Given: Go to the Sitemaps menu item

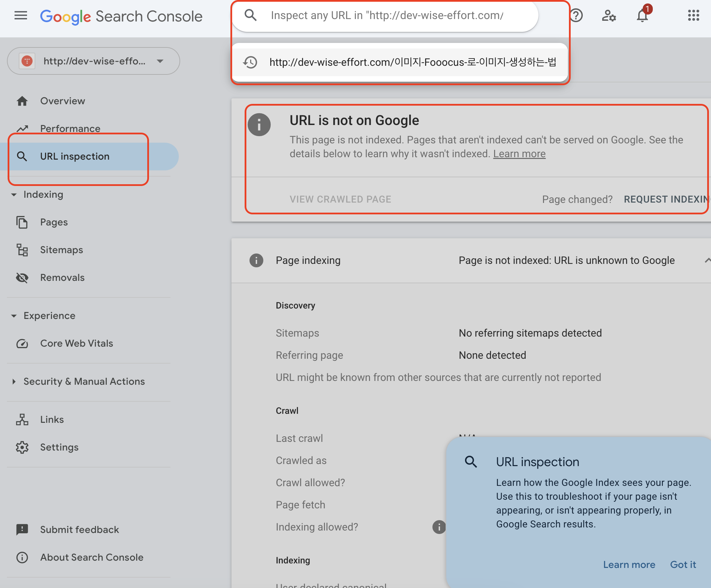Looking at the screenshot, I should [61, 250].
